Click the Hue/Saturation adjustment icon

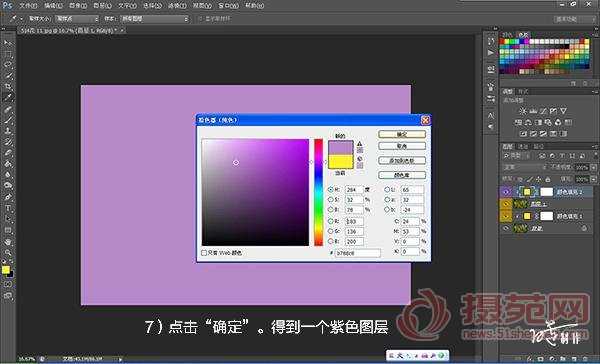tap(518, 122)
